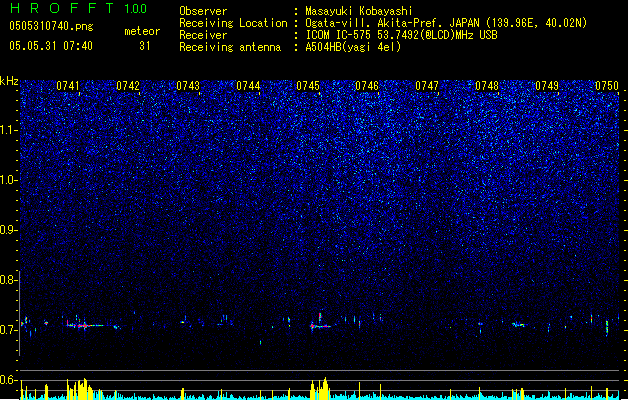Click the 0750 time marker
629x400 pixels.
(607, 86)
